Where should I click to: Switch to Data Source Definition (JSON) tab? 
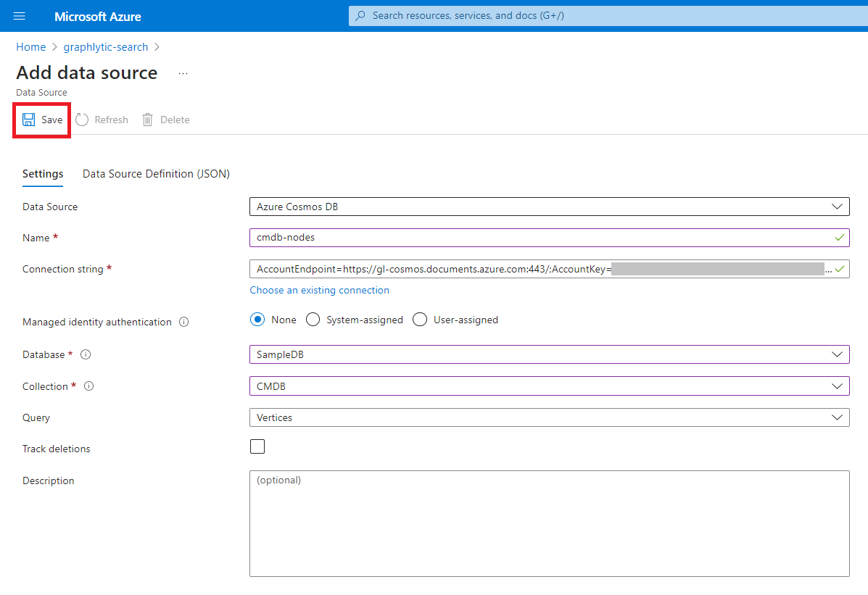(x=156, y=174)
